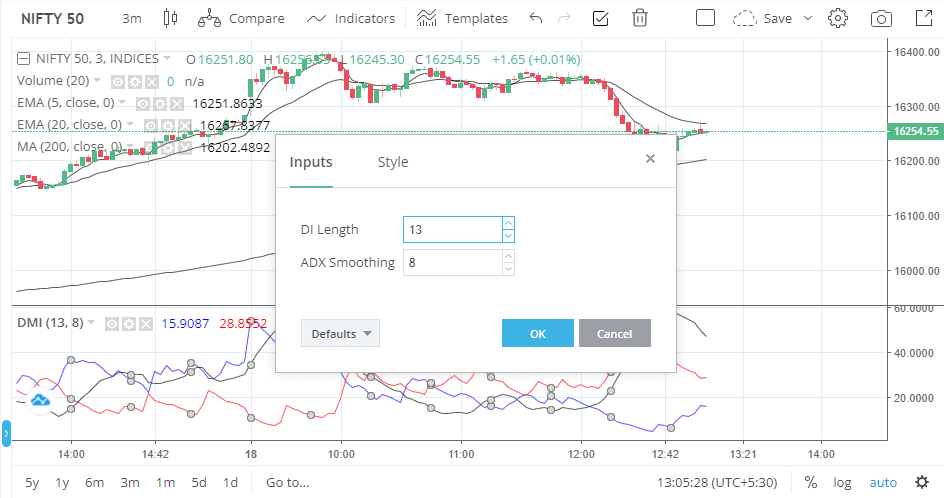Screen dimensions: 944x498
Task: Toggle percent scale mode
Action: (811, 482)
